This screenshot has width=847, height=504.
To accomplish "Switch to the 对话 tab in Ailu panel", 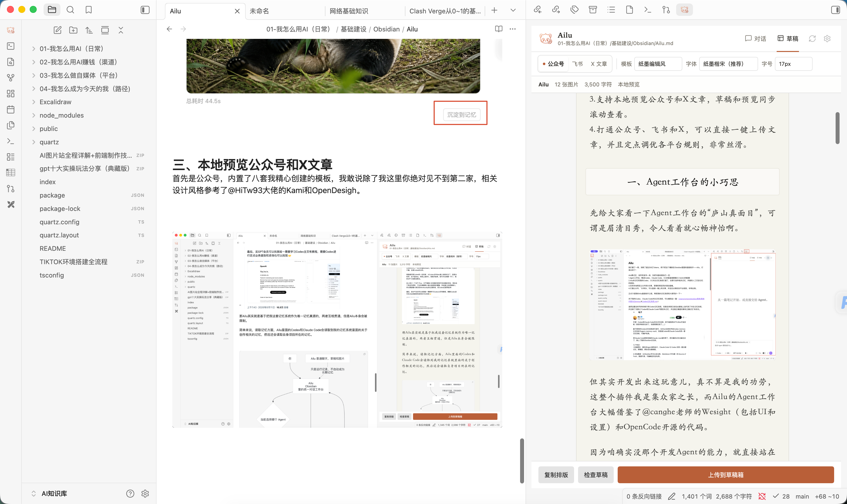I will click(x=755, y=39).
